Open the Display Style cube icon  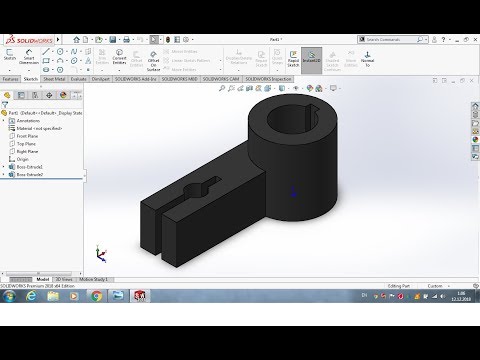pyautogui.click(x=282, y=88)
